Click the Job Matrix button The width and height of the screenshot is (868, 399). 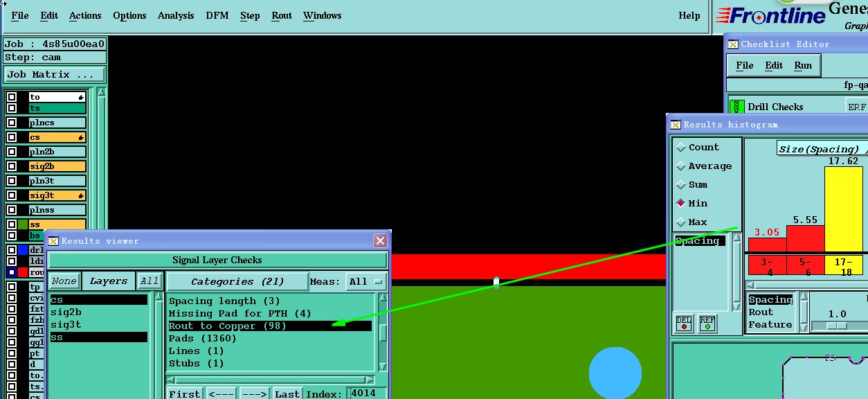pyautogui.click(x=55, y=74)
